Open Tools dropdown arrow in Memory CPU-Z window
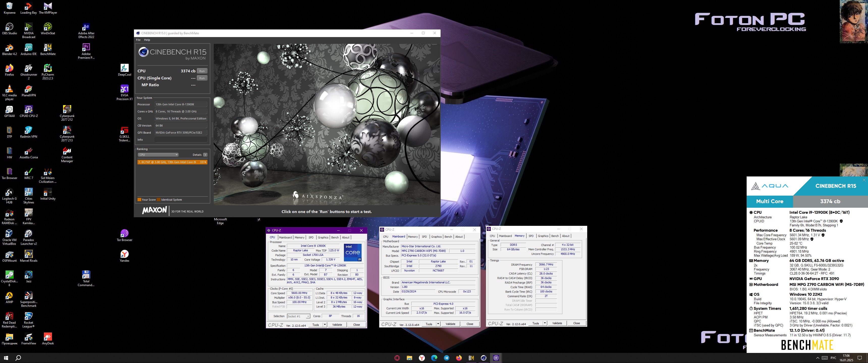This screenshot has width=868, height=363. point(545,323)
